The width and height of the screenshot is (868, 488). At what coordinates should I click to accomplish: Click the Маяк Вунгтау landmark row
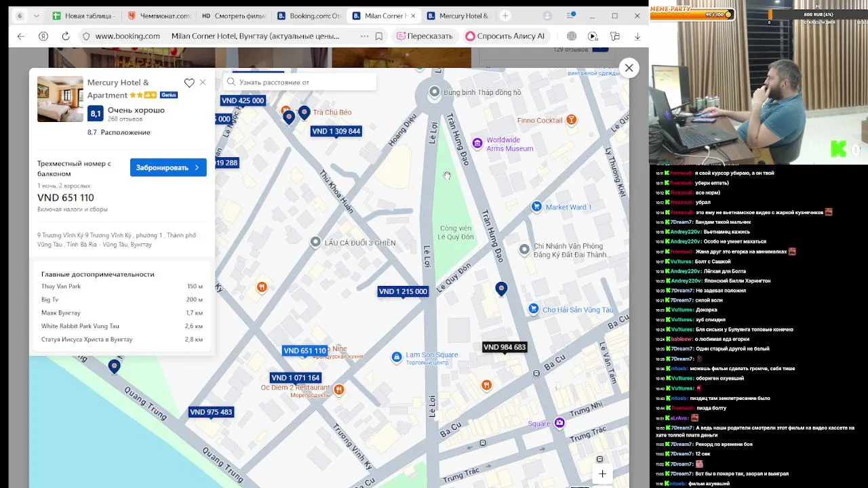click(122, 313)
